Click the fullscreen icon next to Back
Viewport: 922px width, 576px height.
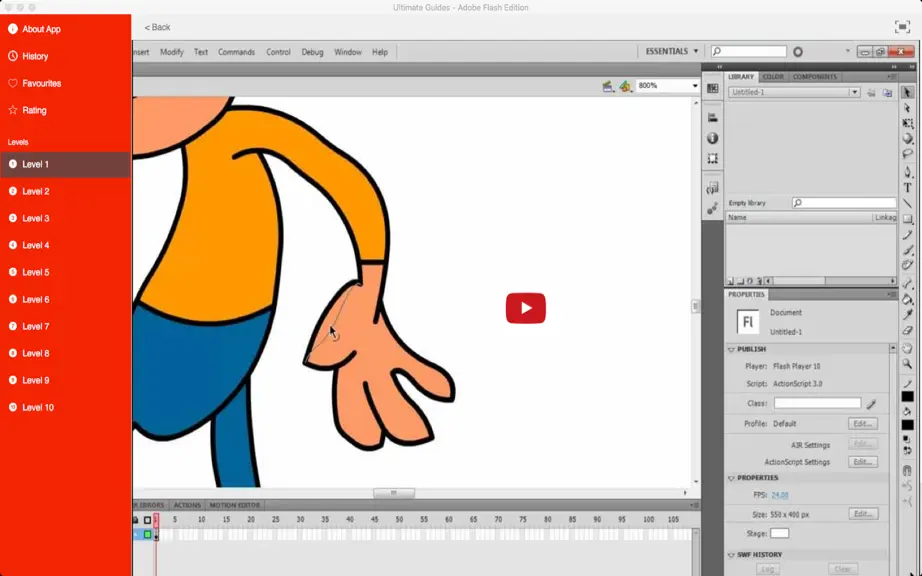point(901,27)
